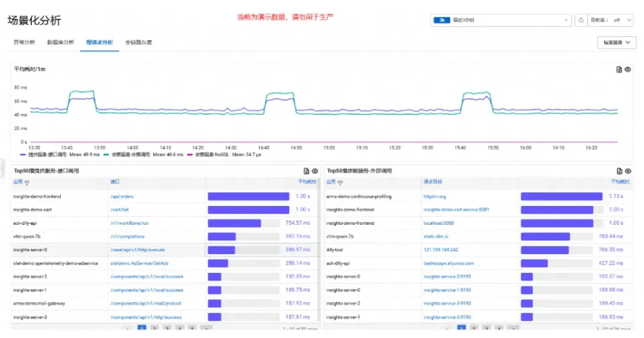Click filter funnel icon in left table header
The height and width of the screenshot is (338, 644).
point(27,183)
